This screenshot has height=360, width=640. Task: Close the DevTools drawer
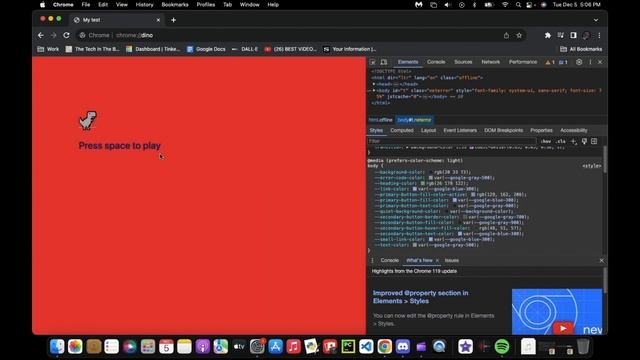coord(601,260)
